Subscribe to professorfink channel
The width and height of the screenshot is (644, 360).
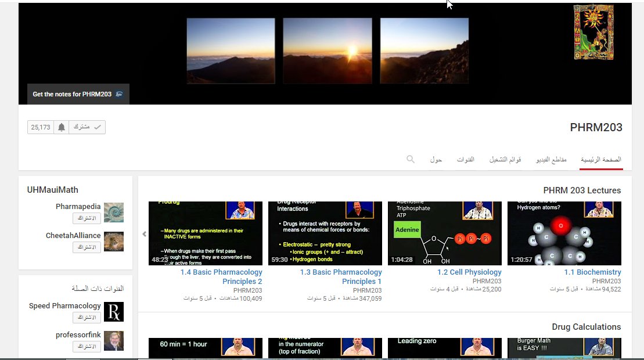87,347
